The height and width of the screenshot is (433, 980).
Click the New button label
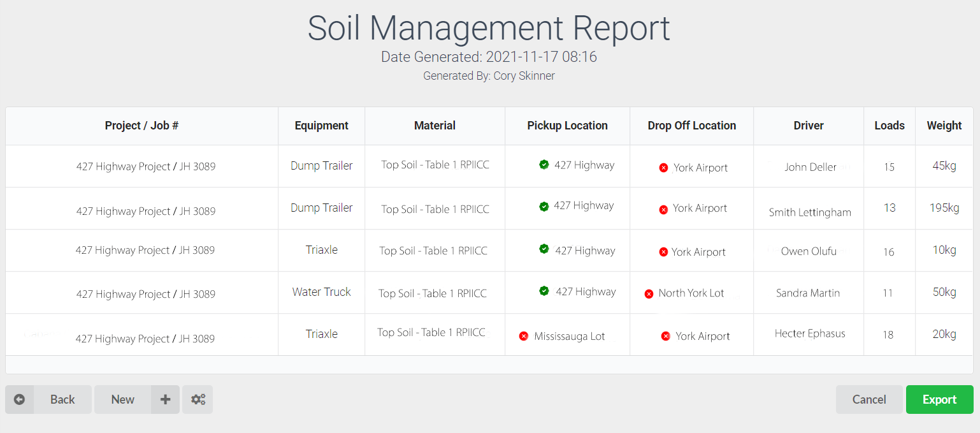pos(122,400)
